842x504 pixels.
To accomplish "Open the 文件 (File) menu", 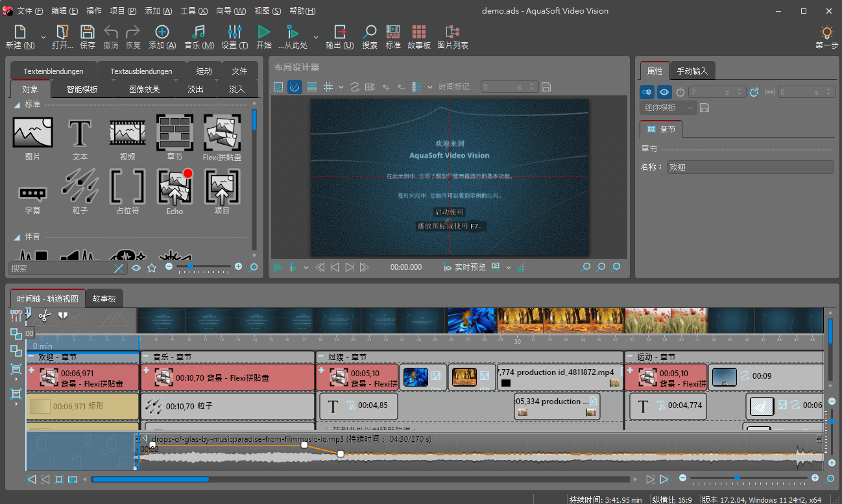I will [x=30, y=11].
